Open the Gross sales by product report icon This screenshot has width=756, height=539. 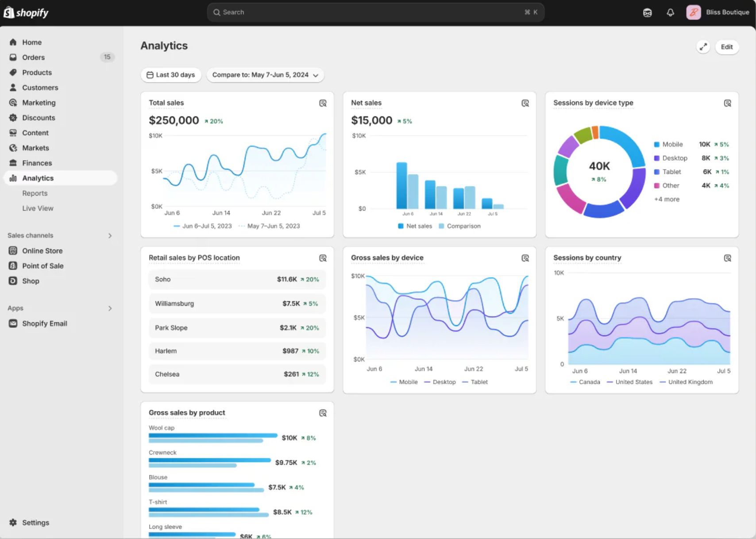click(323, 413)
